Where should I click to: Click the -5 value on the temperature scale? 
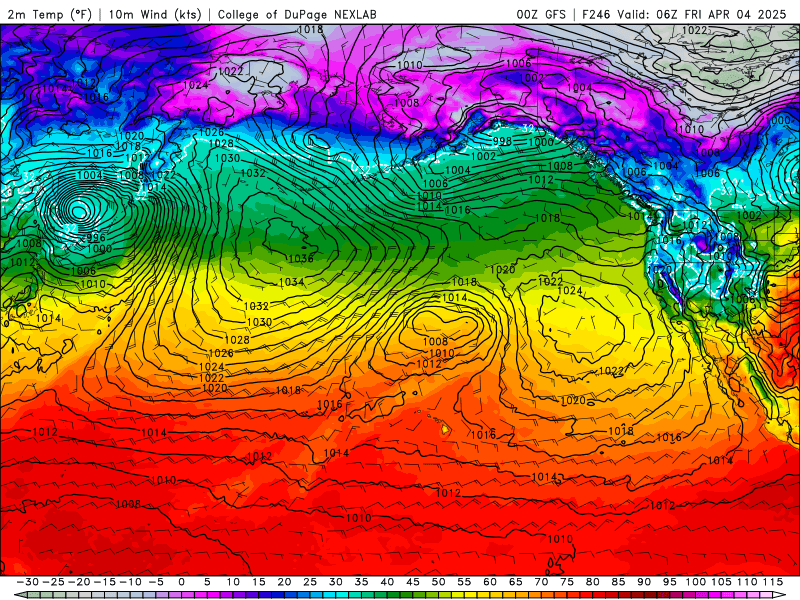point(156,582)
